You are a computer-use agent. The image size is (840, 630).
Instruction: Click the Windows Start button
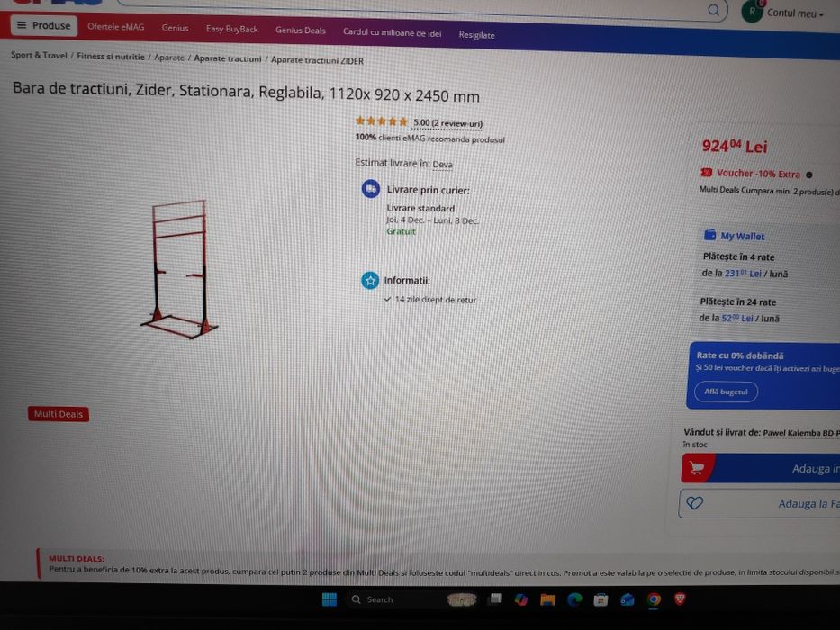(329, 598)
